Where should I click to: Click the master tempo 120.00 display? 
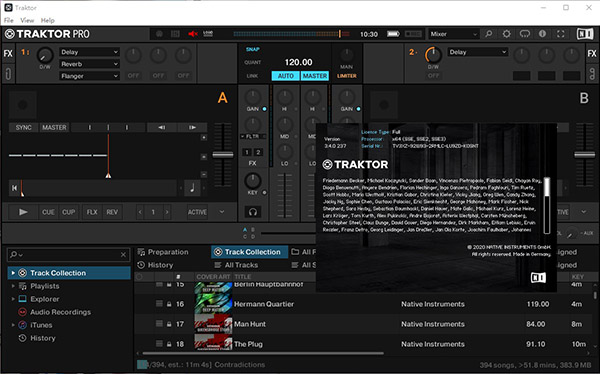(298, 62)
